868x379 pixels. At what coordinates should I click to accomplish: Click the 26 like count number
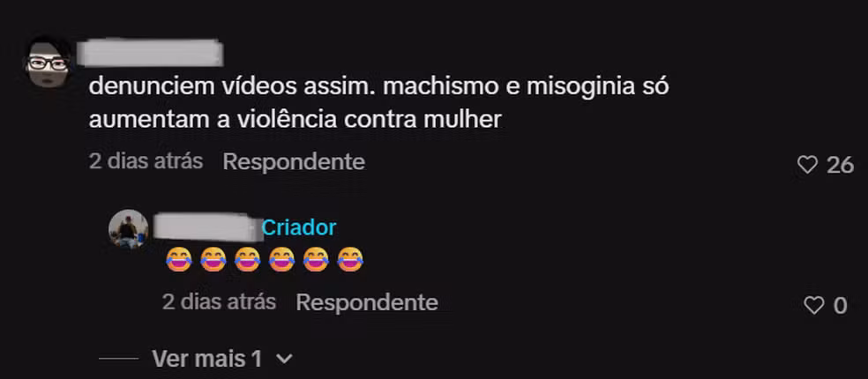click(841, 165)
